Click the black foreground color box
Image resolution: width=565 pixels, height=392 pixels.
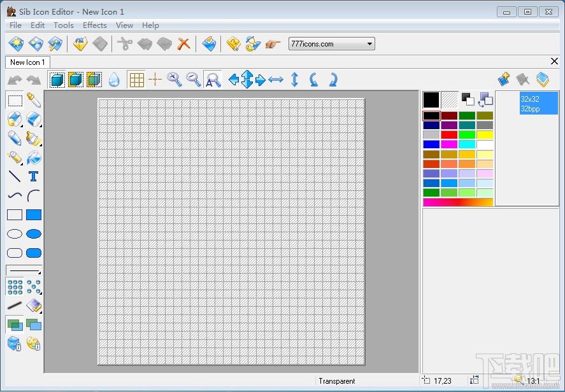(x=431, y=100)
